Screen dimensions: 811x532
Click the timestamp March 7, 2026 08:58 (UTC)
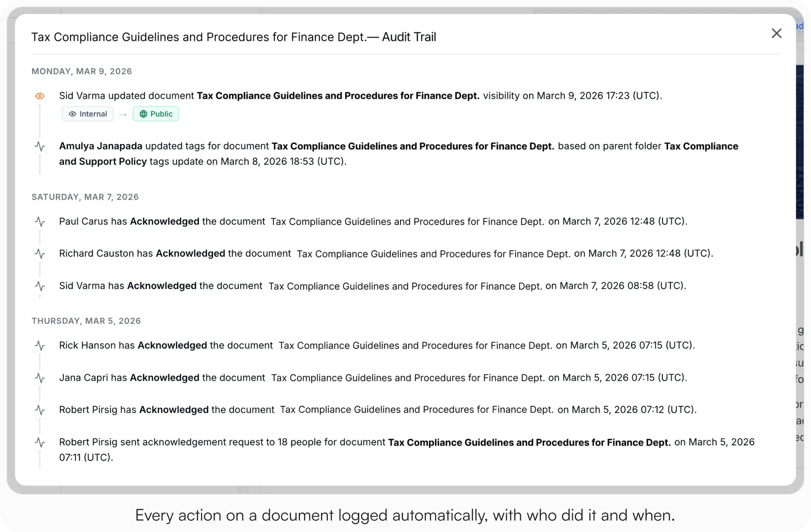621,286
